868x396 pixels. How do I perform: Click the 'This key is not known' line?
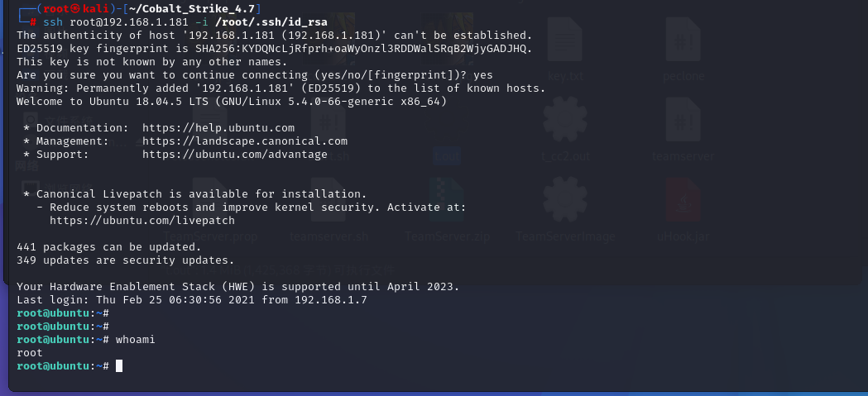152,62
